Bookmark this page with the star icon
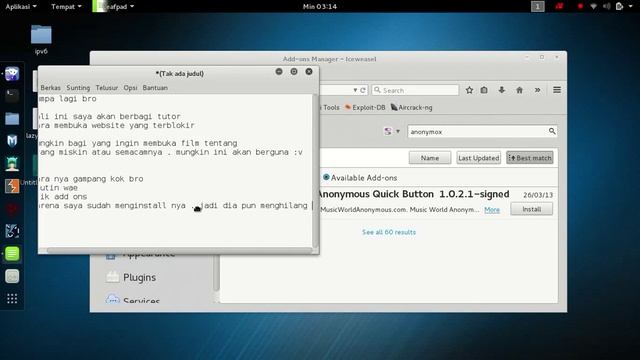The width and height of the screenshot is (640, 360). 469,90
